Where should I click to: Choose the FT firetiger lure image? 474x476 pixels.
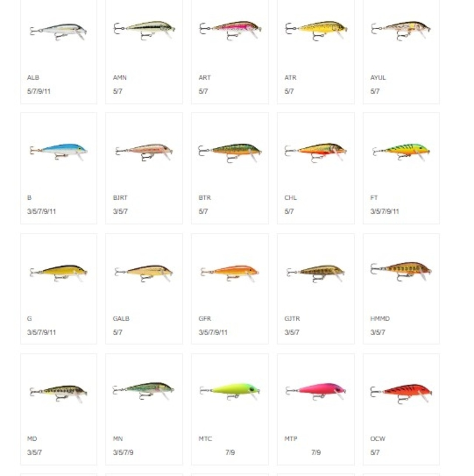(401, 152)
